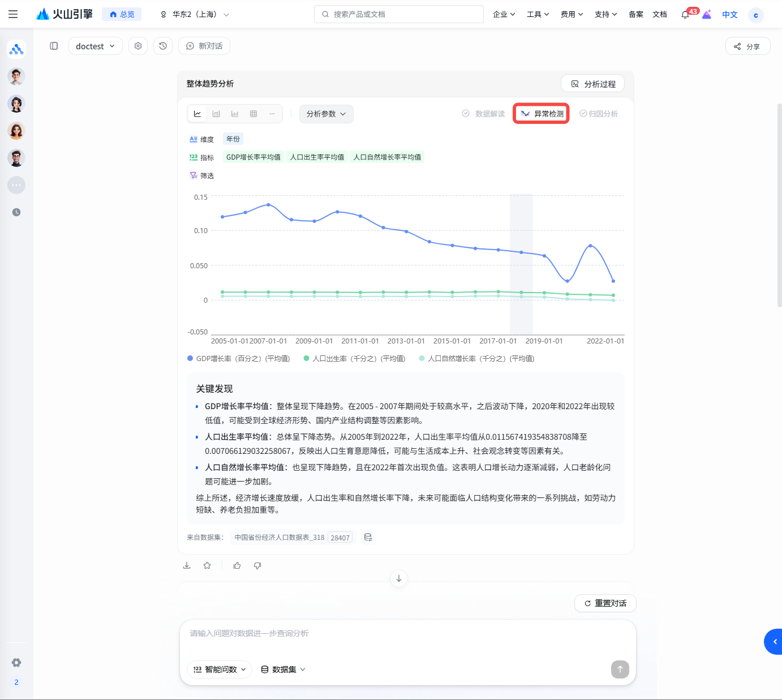Switch to the table view
This screenshot has height=700, width=782.
pyautogui.click(x=253, y=114)
